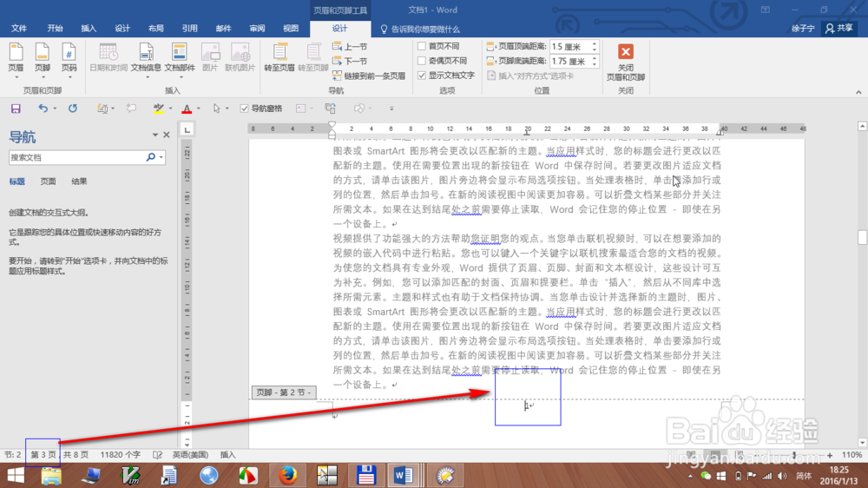Open the Windows Start button

[16, 475]
